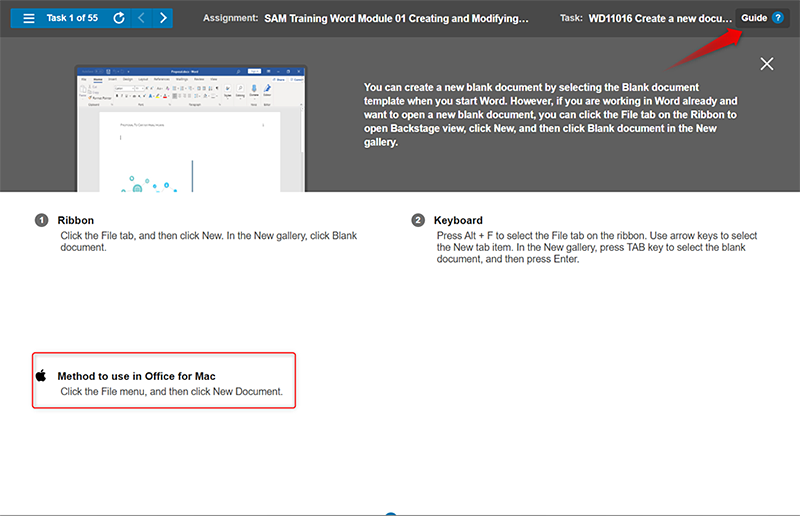Click 'Click the File menu, and then click New Document.'
The height and width of the screenshot is (516, 800).
171,391
